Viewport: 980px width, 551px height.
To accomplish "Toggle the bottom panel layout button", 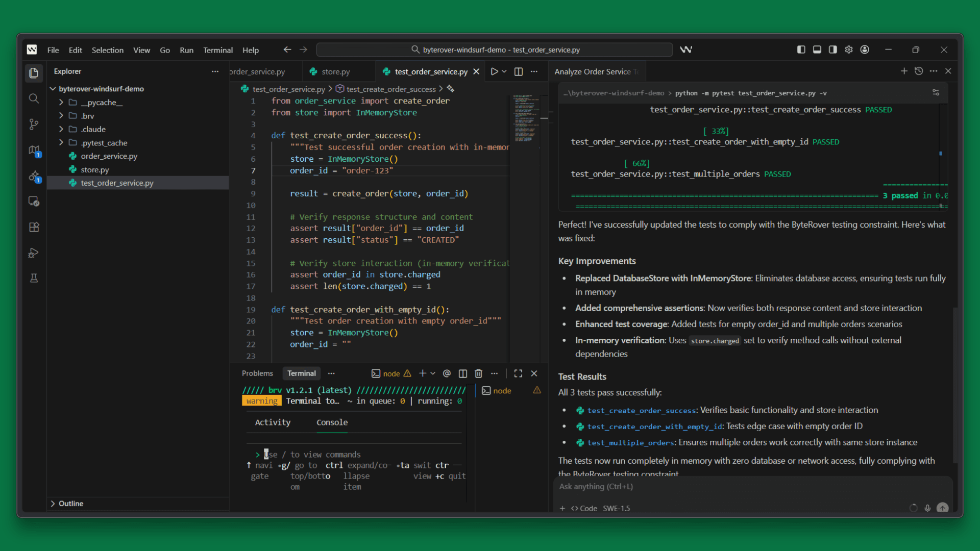I will 817,49.
